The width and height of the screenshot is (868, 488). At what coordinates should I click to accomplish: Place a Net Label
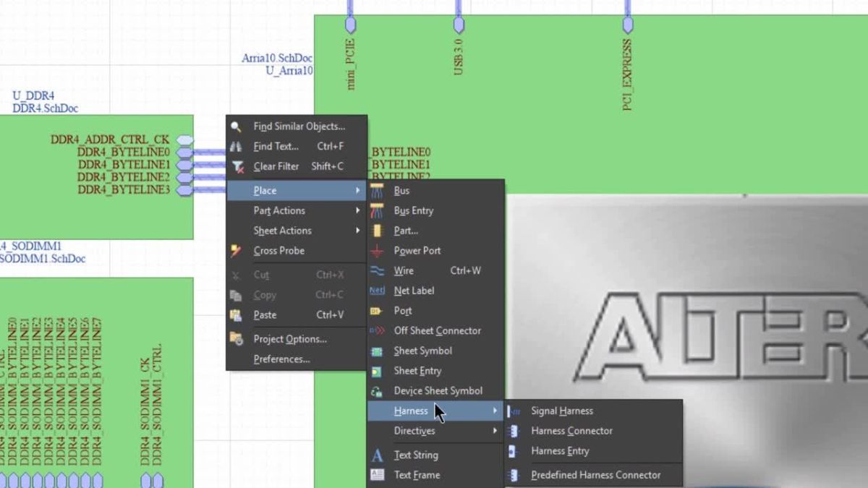coord(414,290)
